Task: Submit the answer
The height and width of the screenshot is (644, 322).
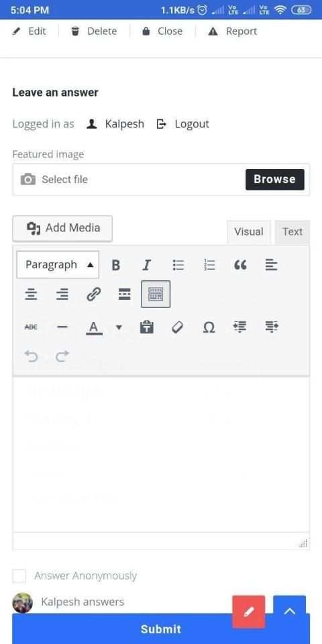Action: 161,629
